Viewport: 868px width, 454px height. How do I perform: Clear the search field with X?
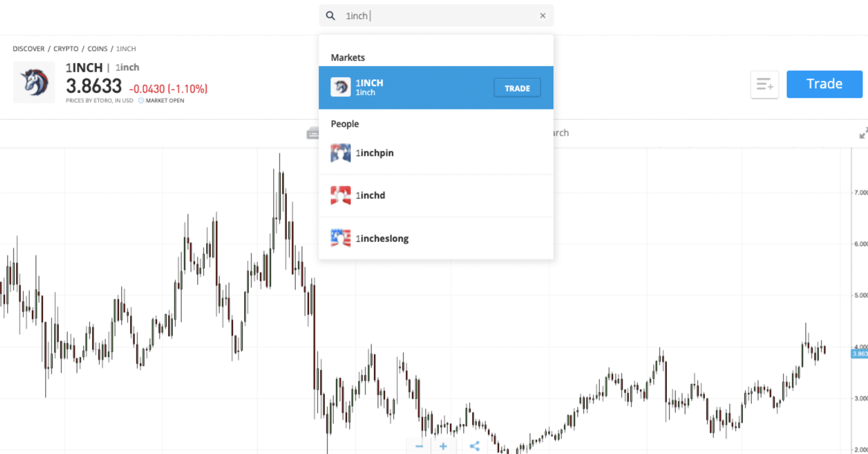click(x=542, y=16)
